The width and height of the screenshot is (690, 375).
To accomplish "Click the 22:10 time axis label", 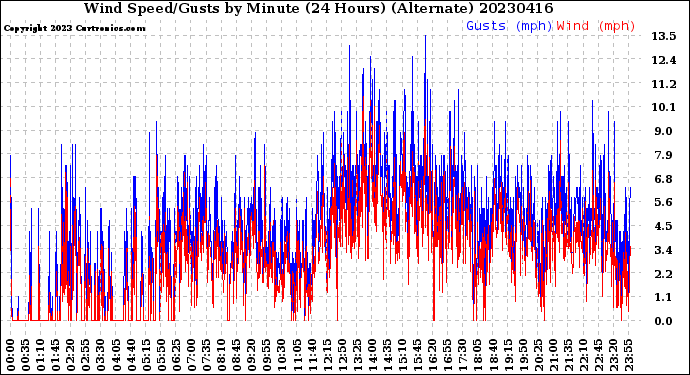I will 583,355.
